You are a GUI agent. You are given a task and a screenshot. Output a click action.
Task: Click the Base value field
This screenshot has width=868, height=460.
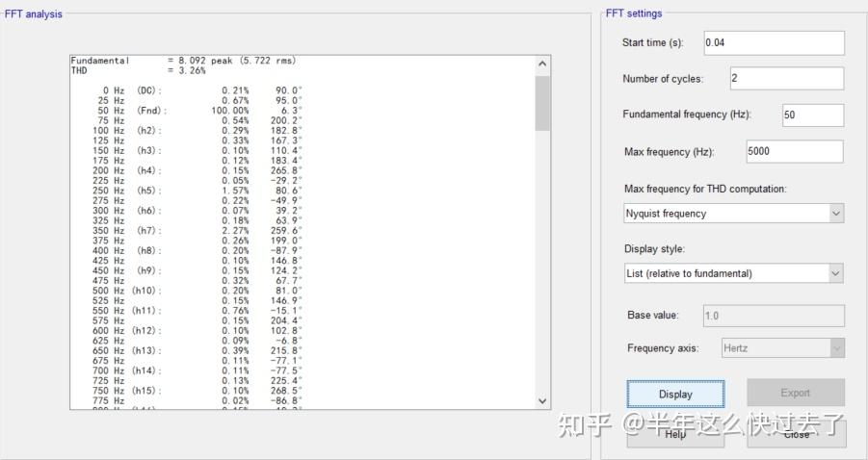pyautogui.click(x=774, y=316)
